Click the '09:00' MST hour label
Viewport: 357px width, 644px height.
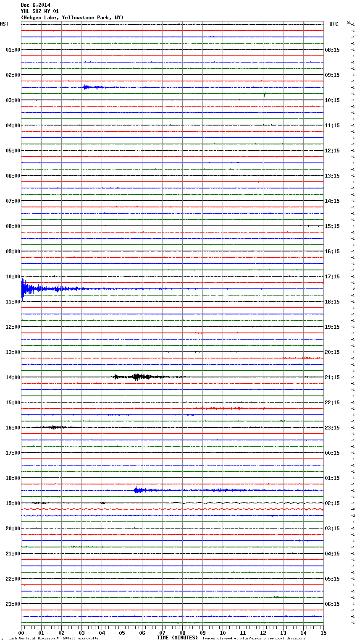13,251
